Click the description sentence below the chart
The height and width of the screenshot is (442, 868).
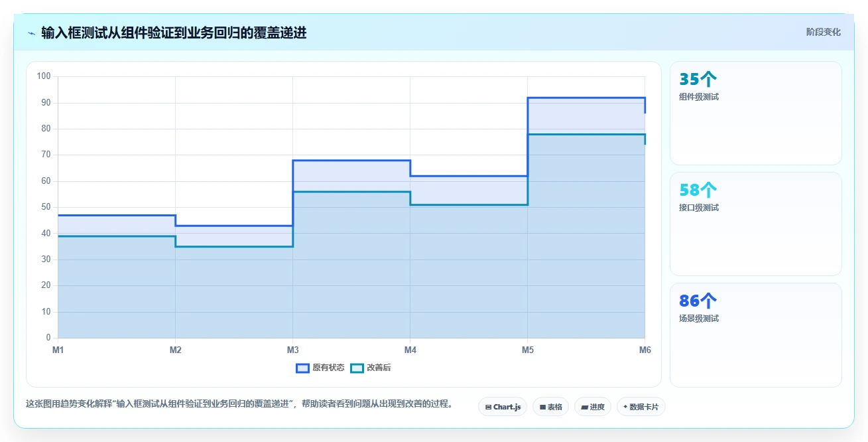click(239, 404)
